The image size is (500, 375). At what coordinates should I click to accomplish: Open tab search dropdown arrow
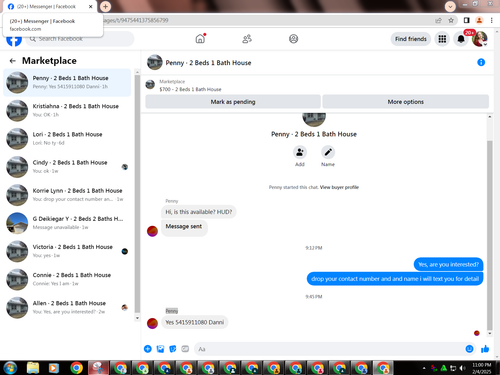(450, 6)
